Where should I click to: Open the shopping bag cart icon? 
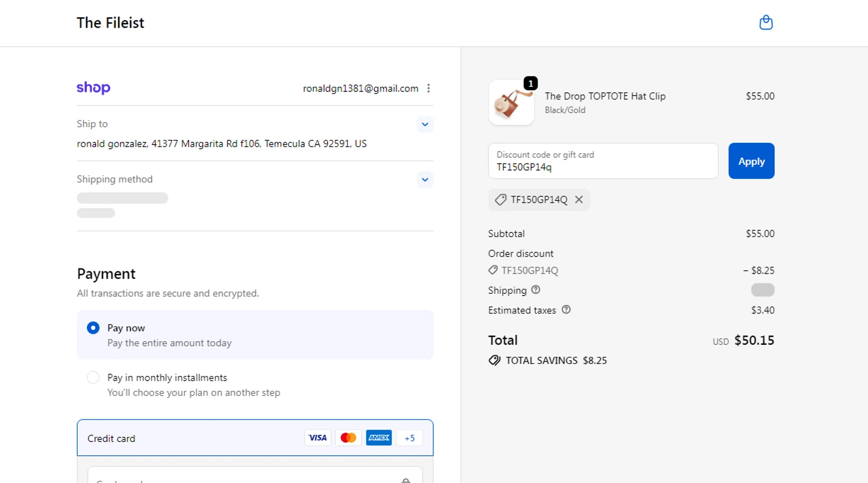click(766, 23)
